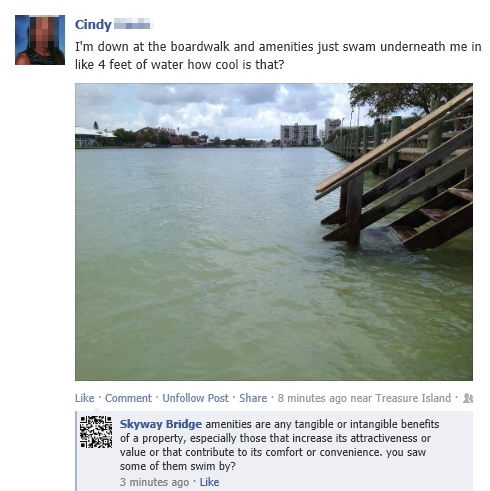The image size is (490, 491).
Task: Select Unfollow Post link
Action: point(195,398)
